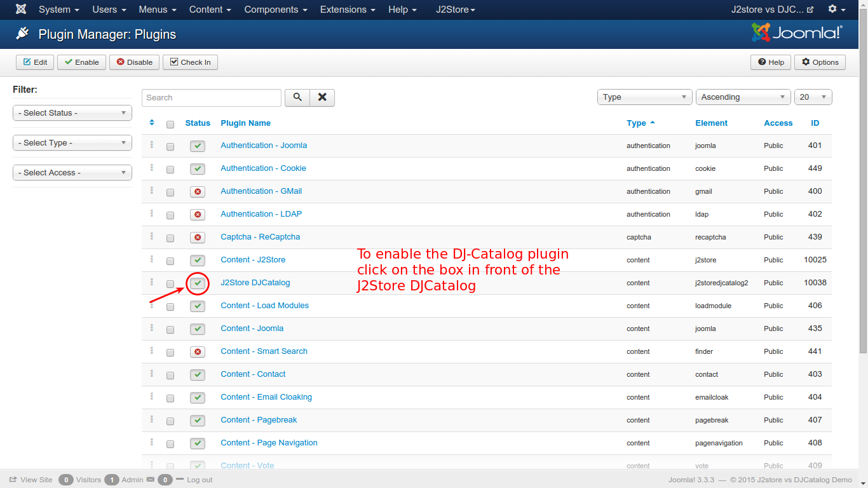
Task: Open the Select Status filter dropdown
Action: click(72, 113)
